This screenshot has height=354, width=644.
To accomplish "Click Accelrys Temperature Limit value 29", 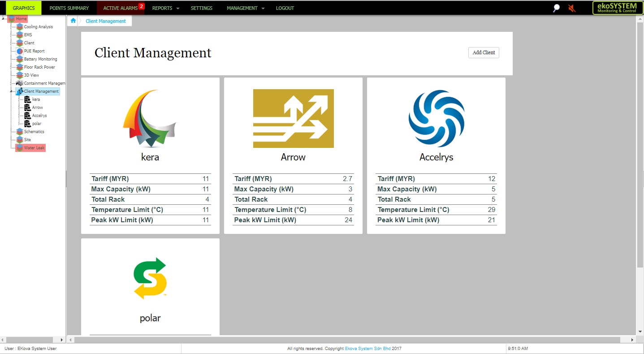I will 492,210.
